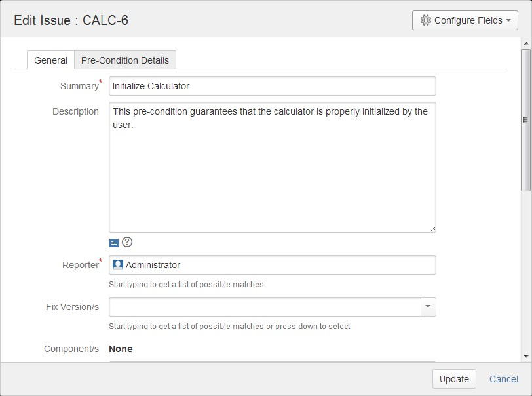
Task: Click the gear icon in Configure Fields
Action: (425, 20)
